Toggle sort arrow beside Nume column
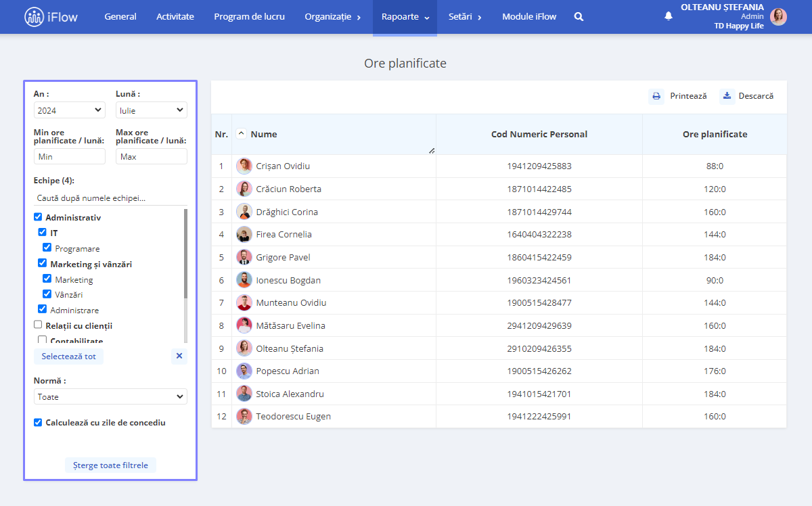The height and width of the screenshot is (506, 812). tap(242, 134)
